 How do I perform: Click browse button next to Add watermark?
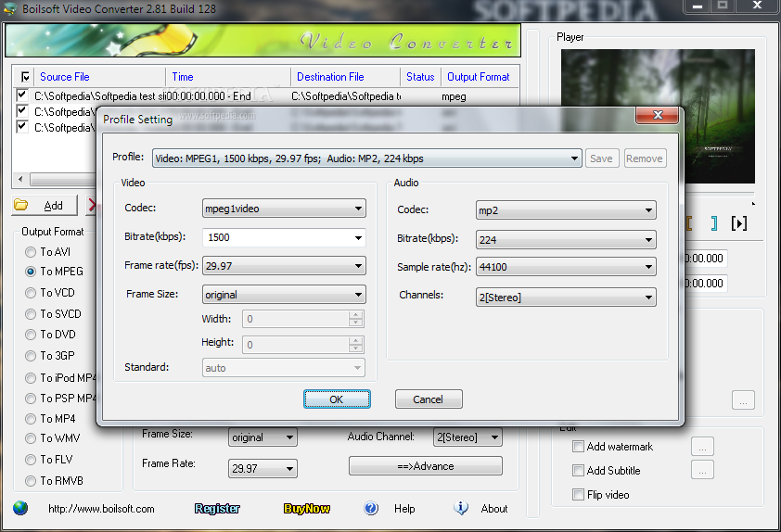coord(702,447)
